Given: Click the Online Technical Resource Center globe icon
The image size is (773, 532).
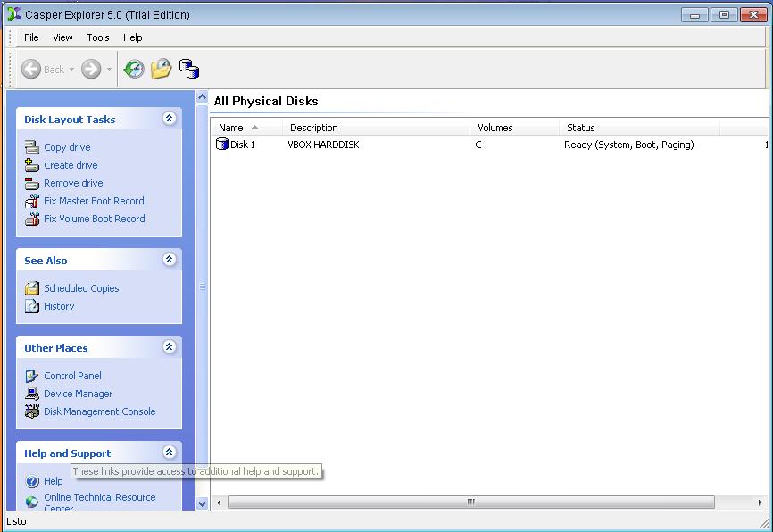Looking at the screenshot, I should coord(32,502).
